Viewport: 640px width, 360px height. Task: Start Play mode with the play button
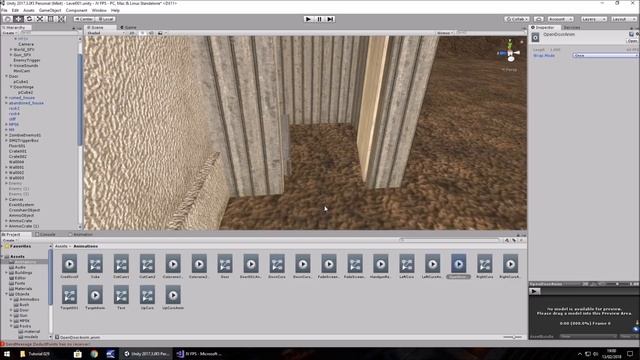309,19
